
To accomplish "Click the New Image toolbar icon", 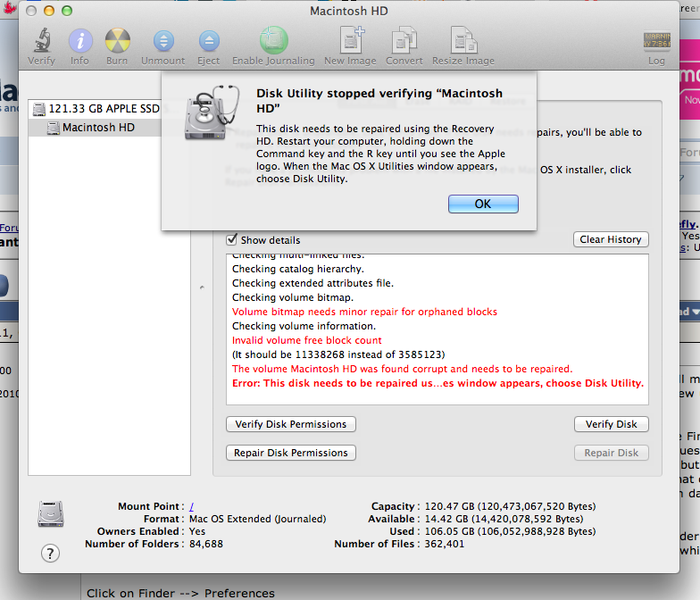I will pyautogui.click(x=352, y=40).
